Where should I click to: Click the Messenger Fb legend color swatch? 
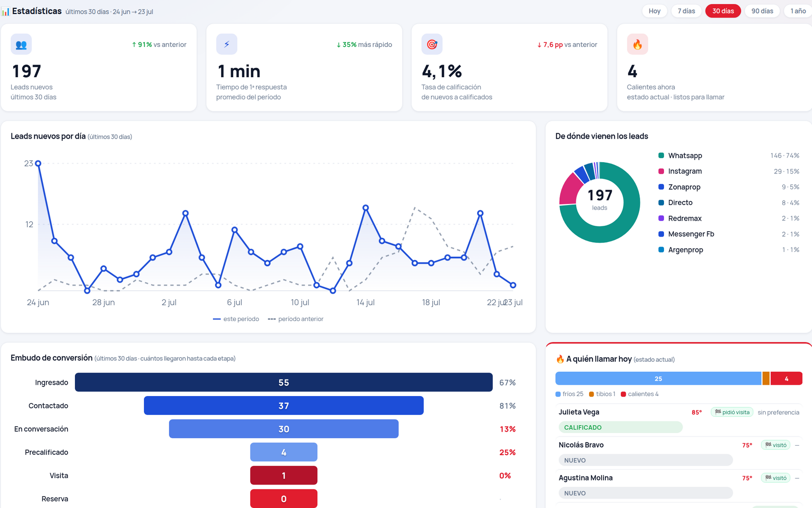coord(661,234)
